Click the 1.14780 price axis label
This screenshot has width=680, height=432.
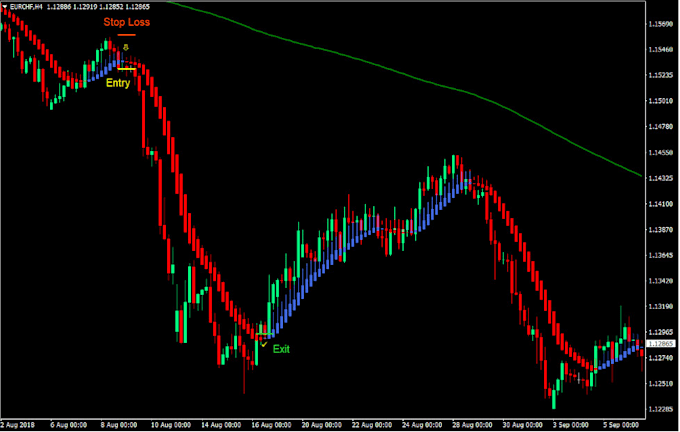coord(660,127)
